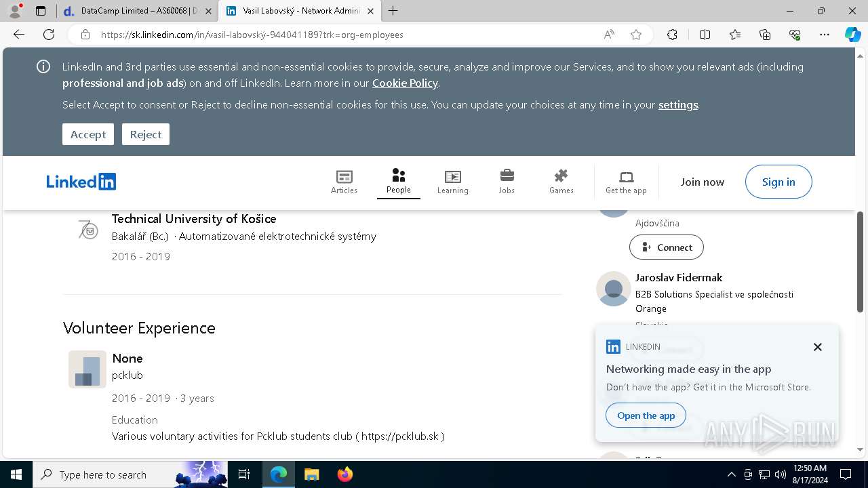
Task: Open the Learning navigation item
Action: [x=452, y=182]
